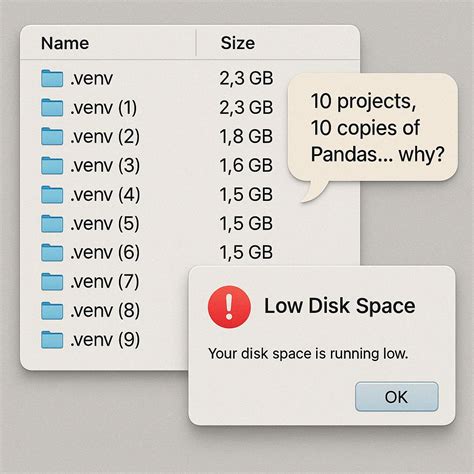Select the .venv (3) folder icon
The width and height of the screenshot is (474, 474).
(x=52, y=166)
